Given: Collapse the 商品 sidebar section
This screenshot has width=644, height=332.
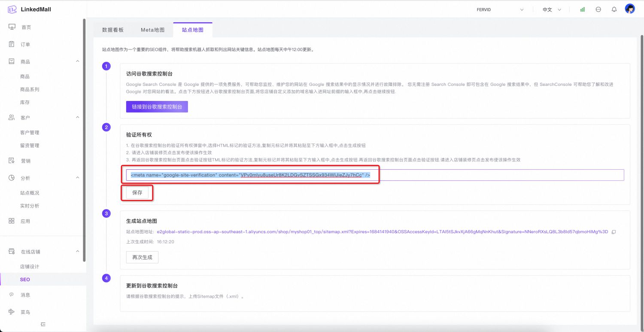Looking at the screenshot, I should pos(78,61).
